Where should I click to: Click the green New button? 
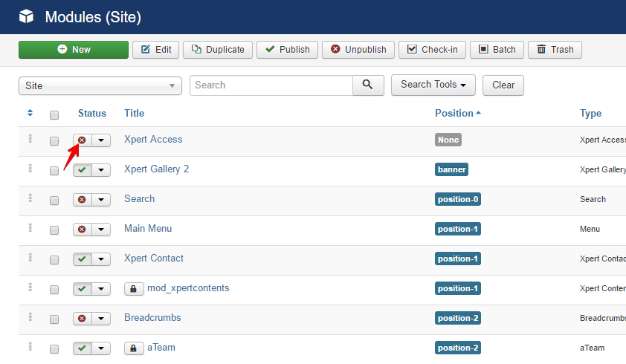click(74, 50)
